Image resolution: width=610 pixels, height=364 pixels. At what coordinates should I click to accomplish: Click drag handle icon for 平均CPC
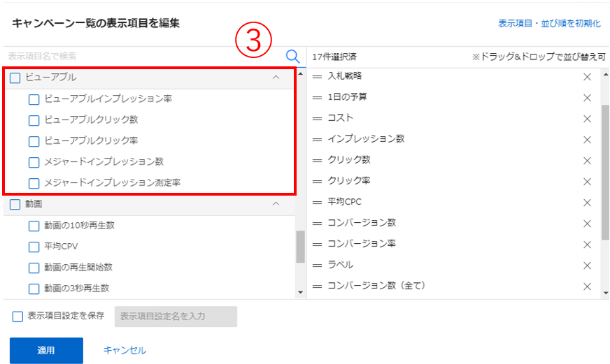[x=317, y=203]
